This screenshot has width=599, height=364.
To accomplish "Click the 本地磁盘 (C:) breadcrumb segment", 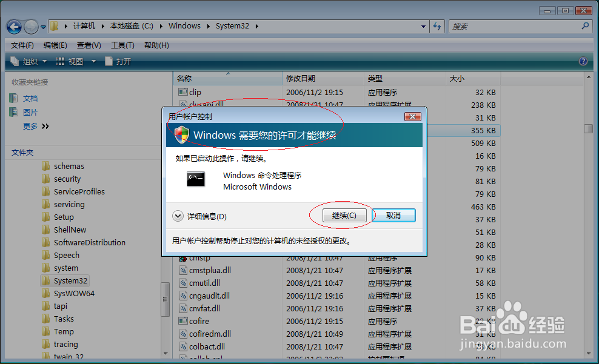I will point(132,26).
